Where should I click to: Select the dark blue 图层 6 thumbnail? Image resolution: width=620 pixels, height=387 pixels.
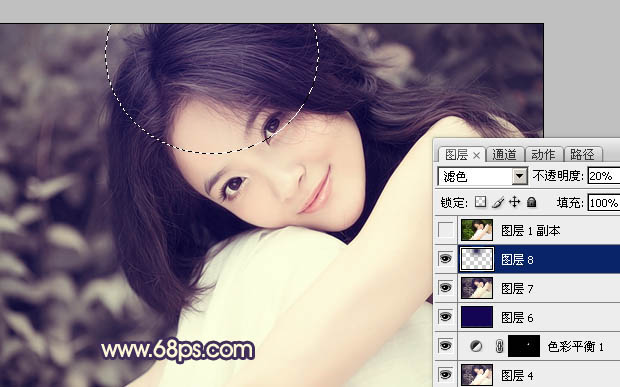point(477,317)
